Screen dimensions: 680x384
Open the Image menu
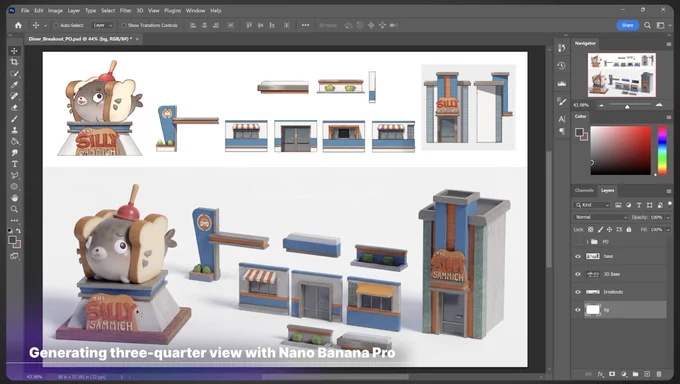(x=55, y=10)
